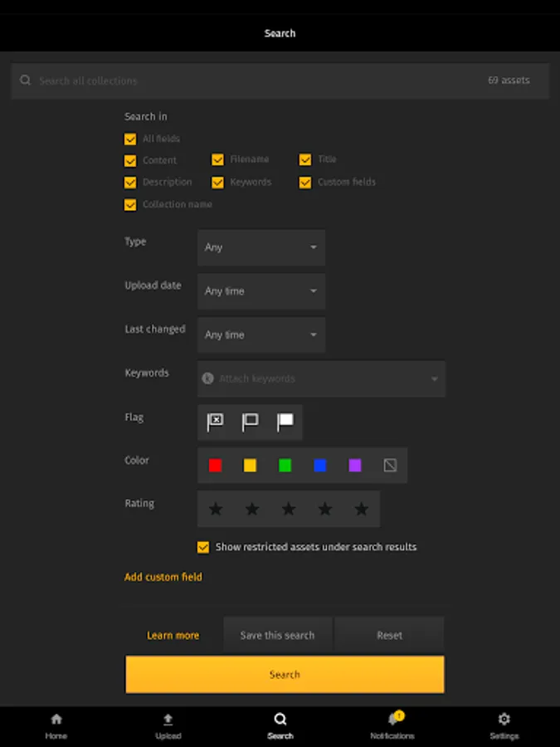
Task: Go to the Home tab
Action: click(x=56, y=726)
